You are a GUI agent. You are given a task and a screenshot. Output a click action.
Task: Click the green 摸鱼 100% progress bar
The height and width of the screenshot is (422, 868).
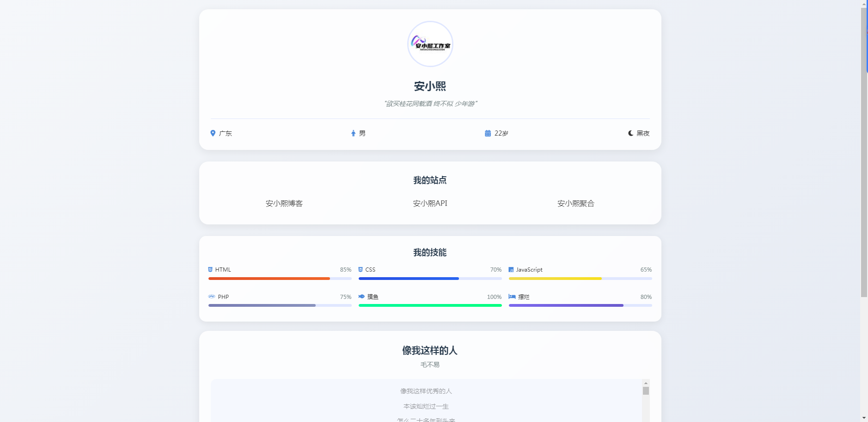click(x=430, y=305)
